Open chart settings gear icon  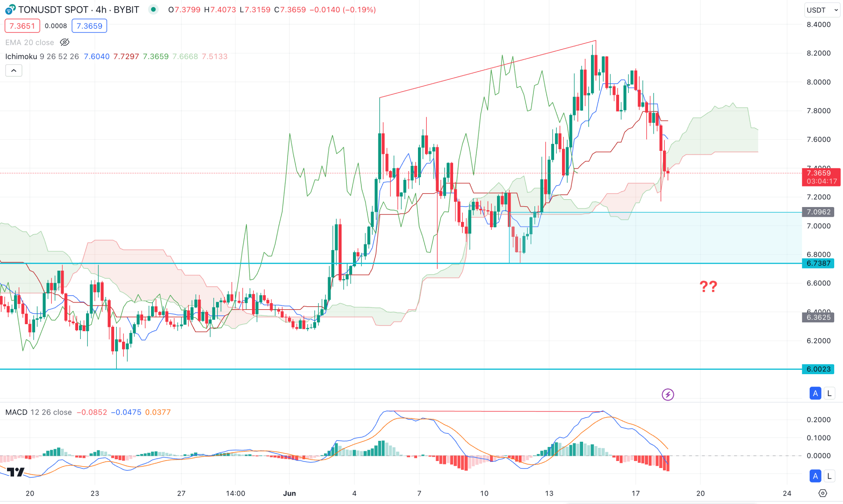click(x=823, y=493)
